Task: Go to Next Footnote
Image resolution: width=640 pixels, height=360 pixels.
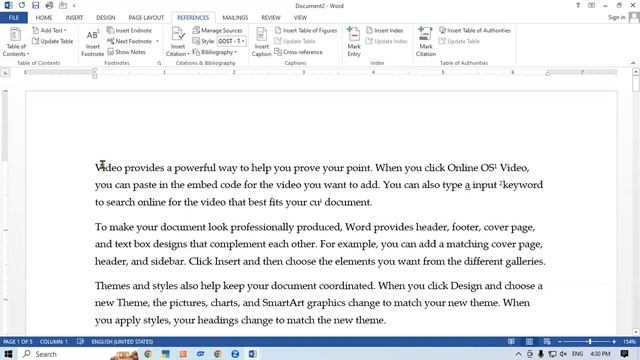Action: point(129,41)
